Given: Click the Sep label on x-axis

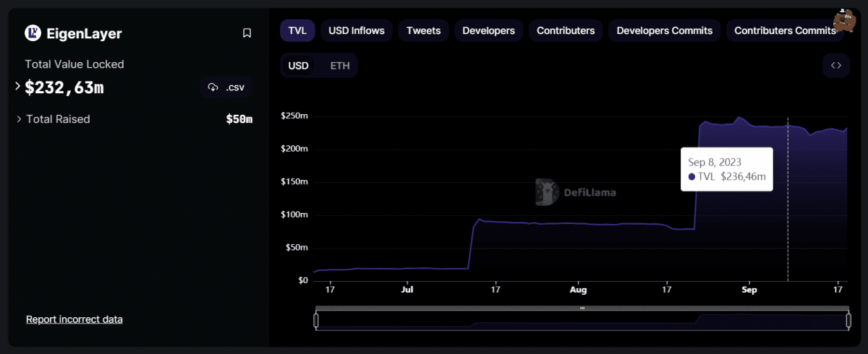Looking at the screenshot, I should [x=749, y=290].
